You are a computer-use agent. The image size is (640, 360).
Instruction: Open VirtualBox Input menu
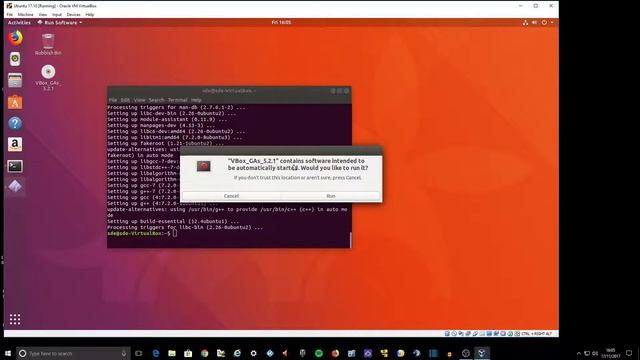[57, 15]
